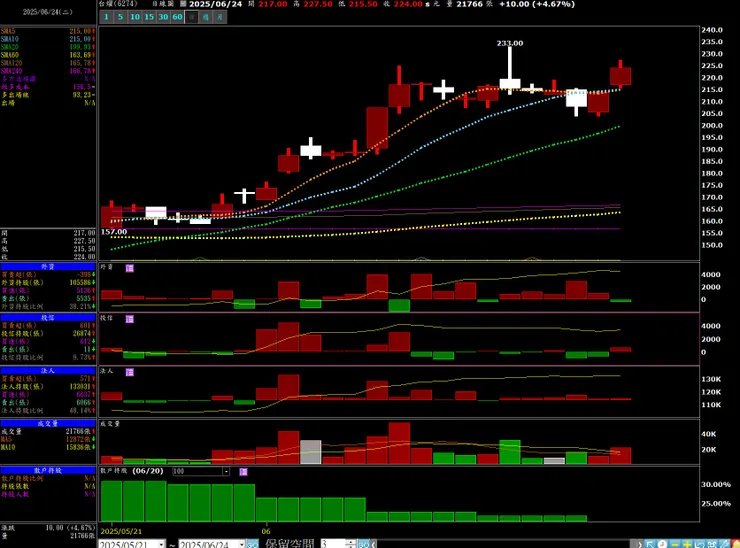Click the SMA60 indicator label
This screenshot has height=548, width=740.
click(9, 55)
